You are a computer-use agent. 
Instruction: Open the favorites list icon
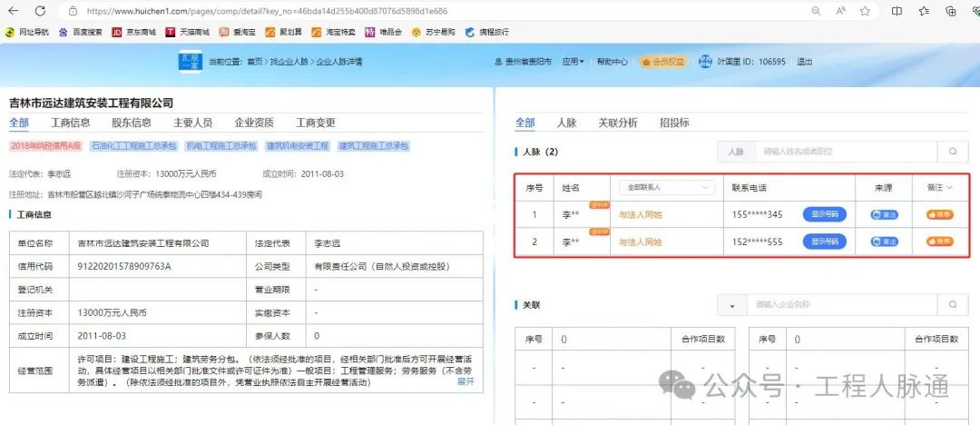[x=925, y=11]
